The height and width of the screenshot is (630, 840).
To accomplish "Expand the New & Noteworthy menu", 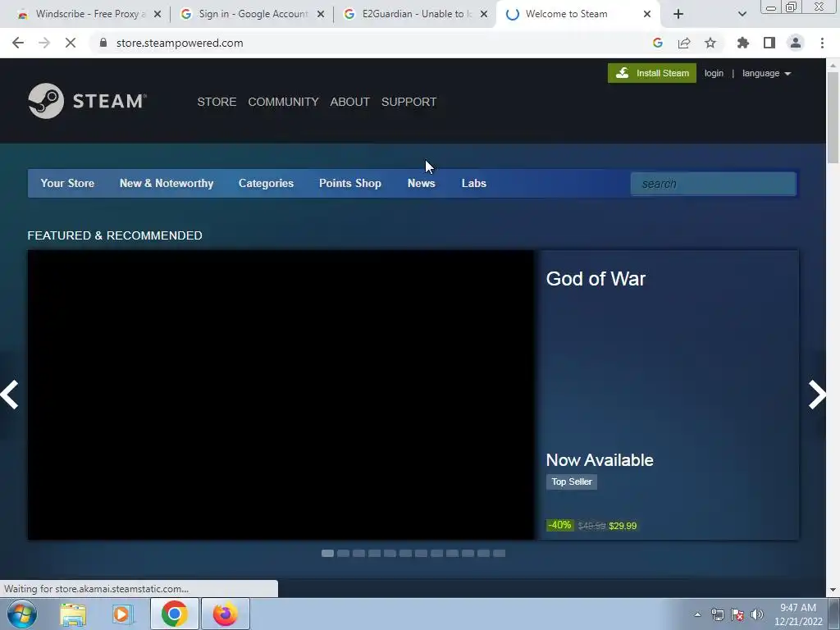I will point(167,183).
